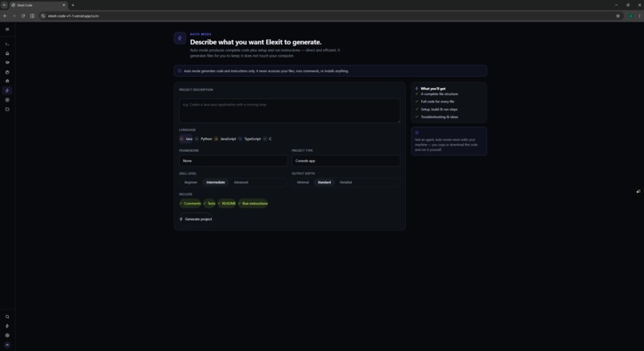
Task: Open the browser profile avatar
Action: tap(630, 16)
